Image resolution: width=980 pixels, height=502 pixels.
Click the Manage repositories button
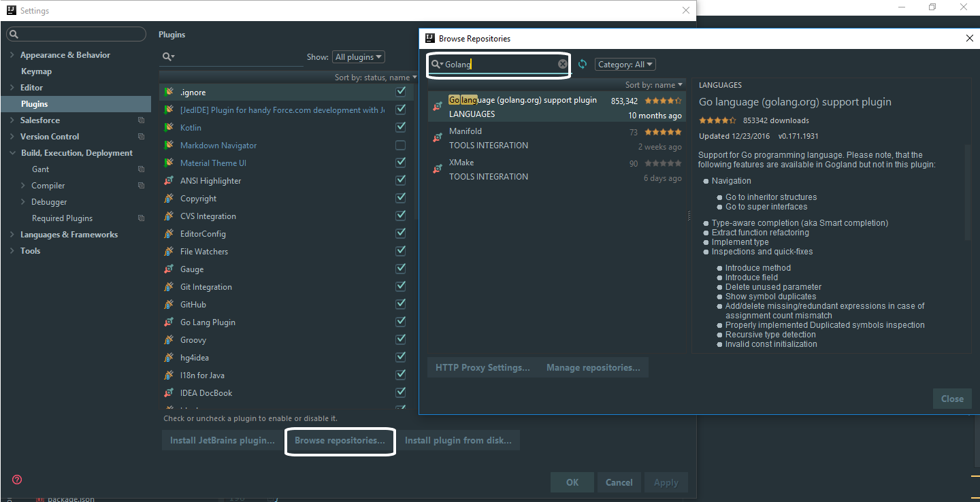pyautogui.click(x=593, y=367)
